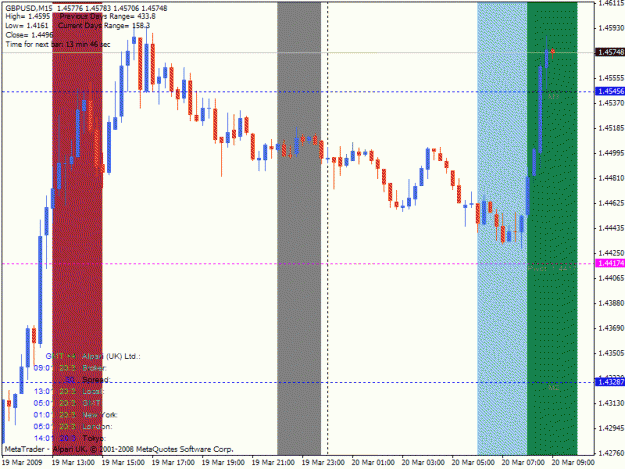The width and height of the screenshot is (625, 469).
Task: Click the '19 Mar 19:00' time axis label
Action: click(x=223, y=463)
